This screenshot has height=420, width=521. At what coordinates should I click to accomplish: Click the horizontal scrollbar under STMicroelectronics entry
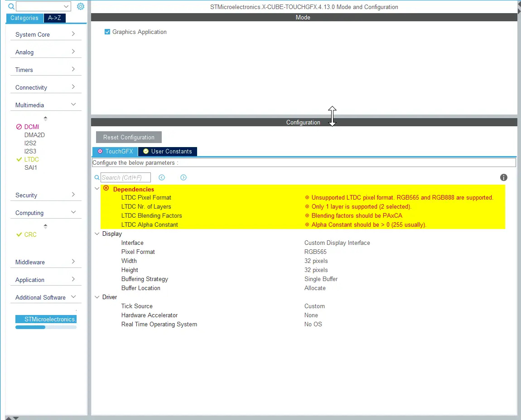pyautogui.click(x=46, y=327)
